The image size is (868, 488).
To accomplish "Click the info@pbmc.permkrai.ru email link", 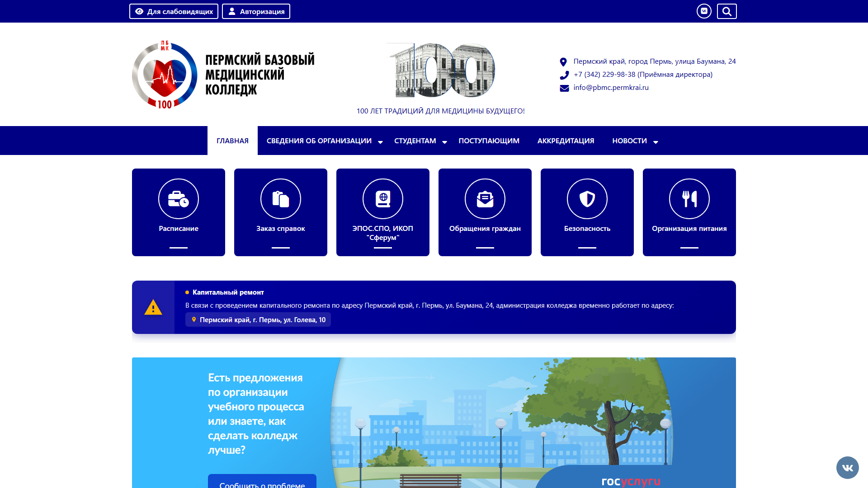I will (x=611, y=88).
